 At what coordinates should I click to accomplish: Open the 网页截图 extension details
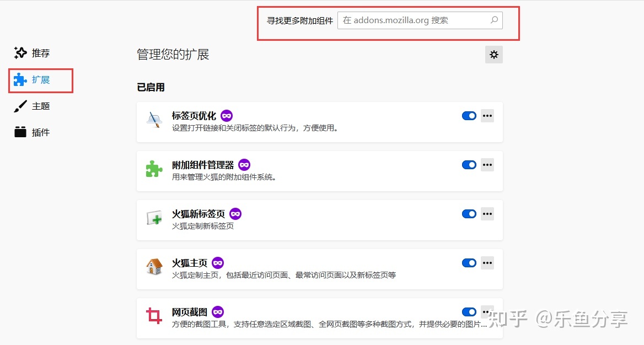(189, 312)
